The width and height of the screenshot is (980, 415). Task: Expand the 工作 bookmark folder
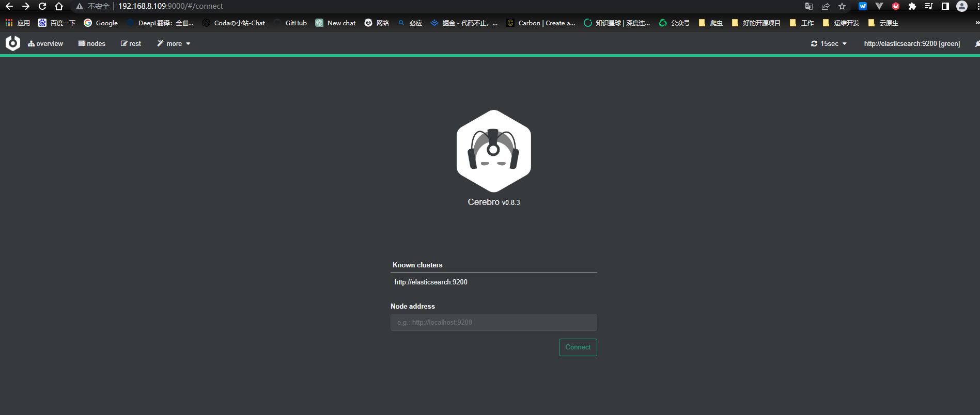[801, 23]
